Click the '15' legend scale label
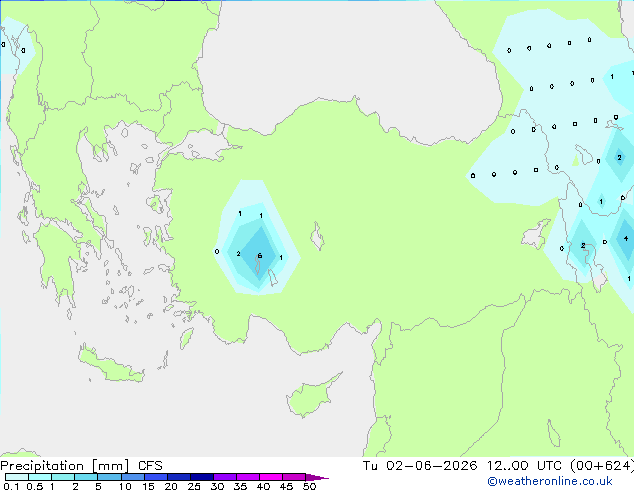 148,486
